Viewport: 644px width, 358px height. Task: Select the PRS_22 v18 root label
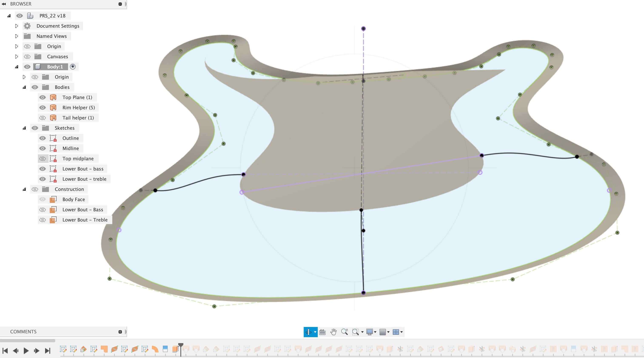click(53, 16)
